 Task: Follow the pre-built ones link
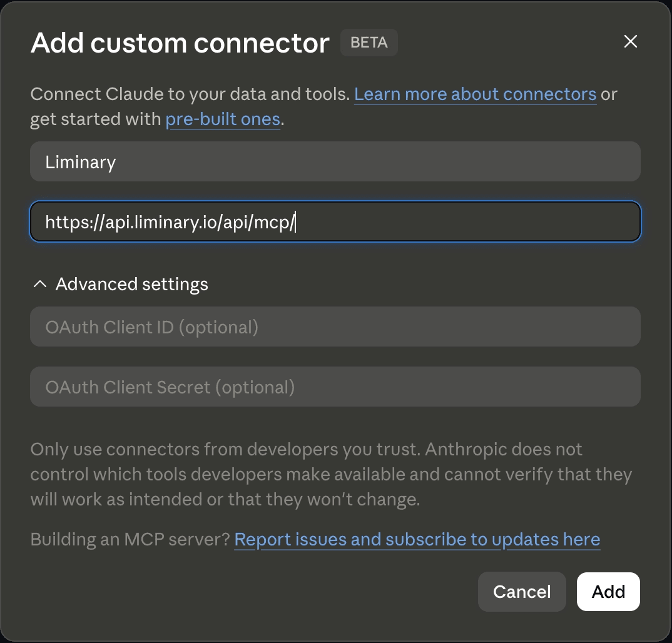pos(223,119)
